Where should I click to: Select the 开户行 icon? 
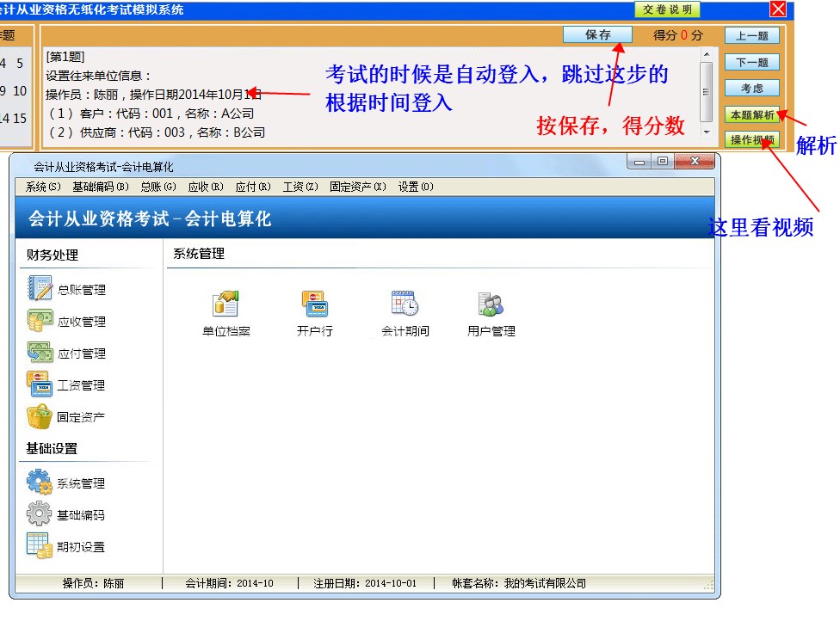pyautogui.click(x=314, y=308)
